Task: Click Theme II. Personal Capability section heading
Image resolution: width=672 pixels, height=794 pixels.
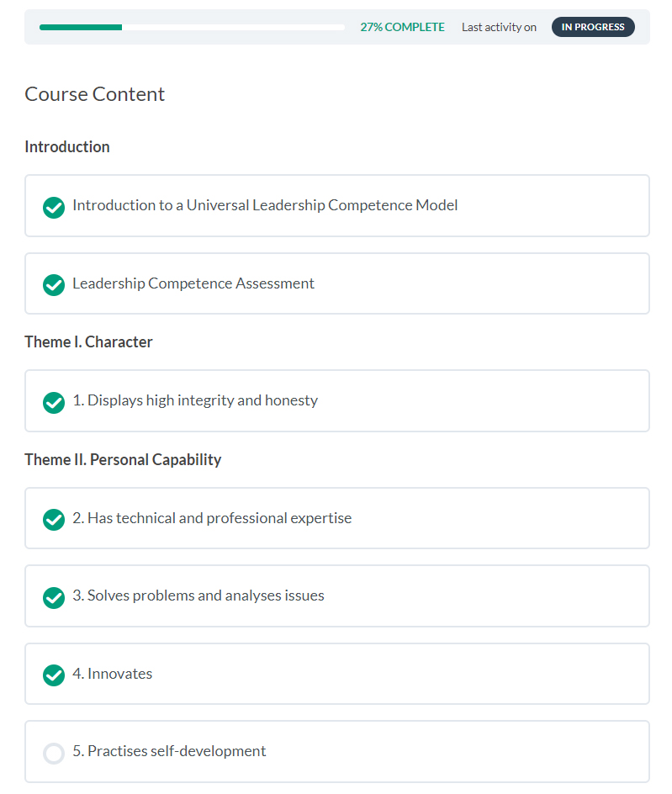Action: [123, 459]
